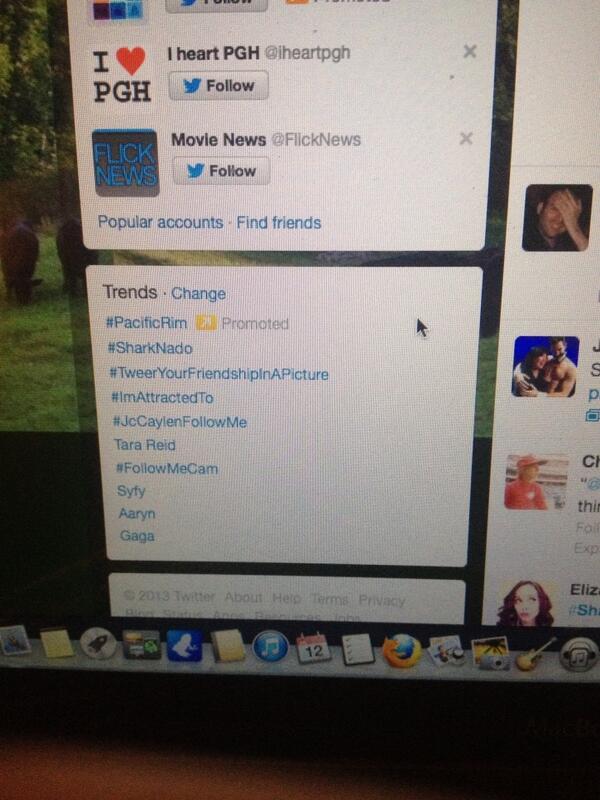This screenshot has width=600, height=800.
Task: Open the #SharkNado trend
Action: pyautogui.click(x=150, y=348)
